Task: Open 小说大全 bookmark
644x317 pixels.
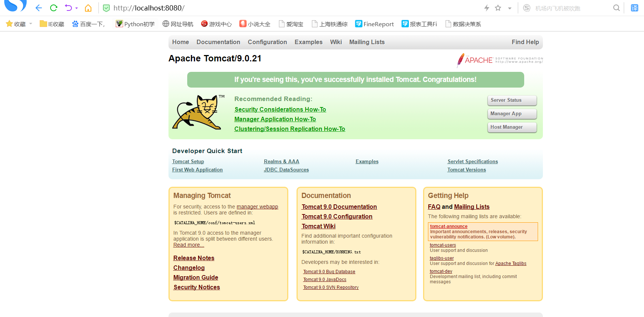Action: tap(255, 24)
